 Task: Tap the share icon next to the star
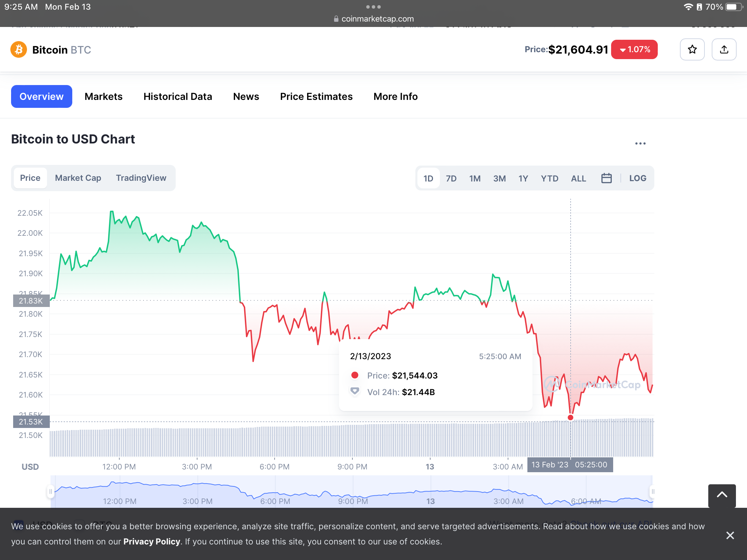tap(724, 49)
